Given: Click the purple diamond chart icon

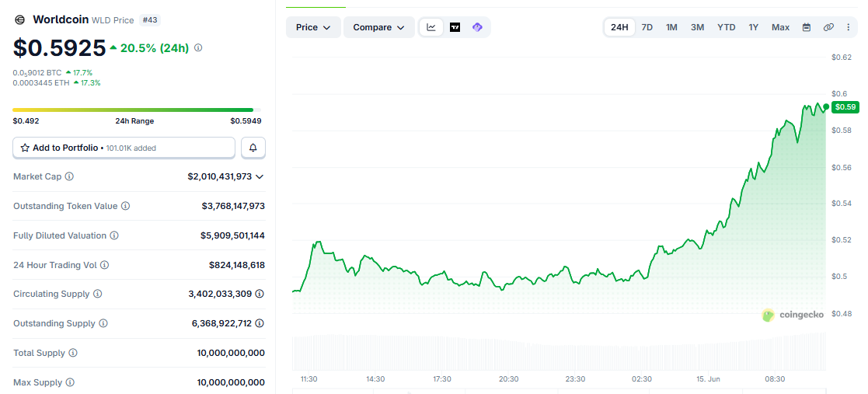Looking at the screenshot, I should coord(477,27).
